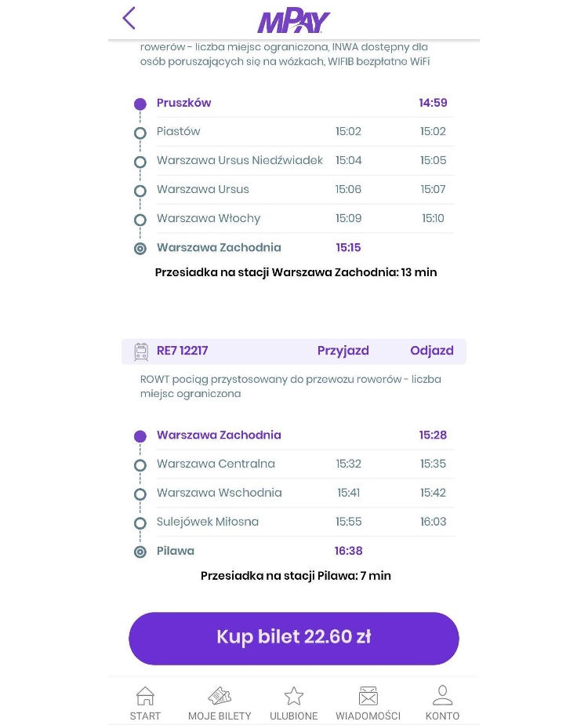
Task: Click the Warszawa Ursus Niedźwiadek station name
Action: 240,160
